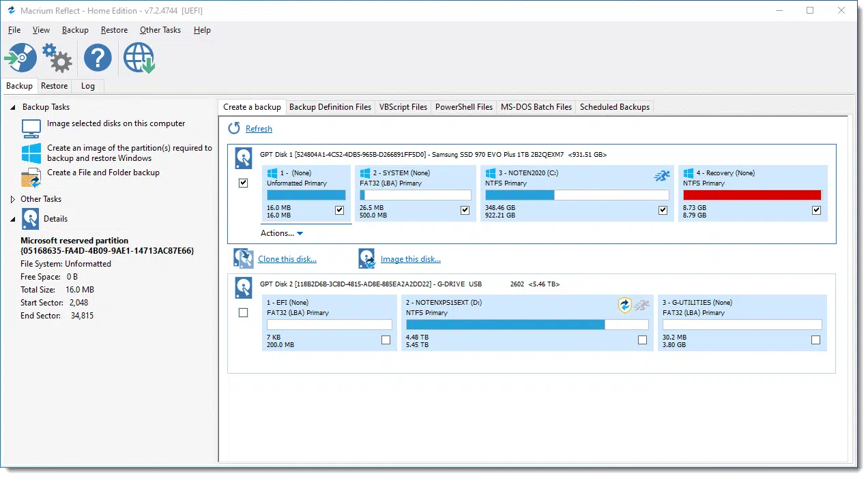Uncheck the Recovery partition checkbox

817,211
